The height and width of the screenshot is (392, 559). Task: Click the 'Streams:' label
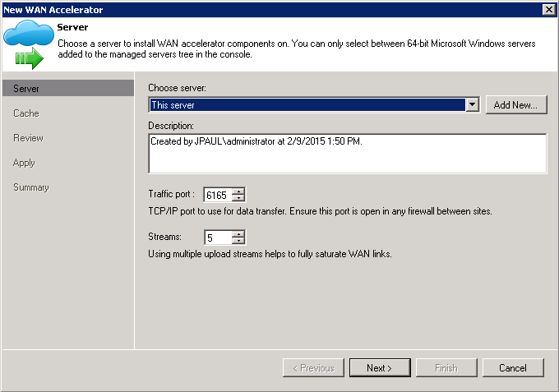[164, 237]
